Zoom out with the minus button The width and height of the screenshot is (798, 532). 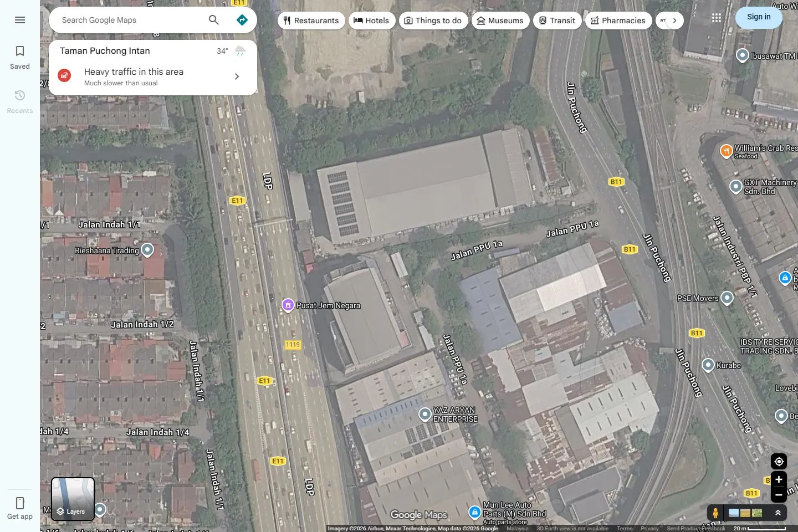(x=779, y=495)
